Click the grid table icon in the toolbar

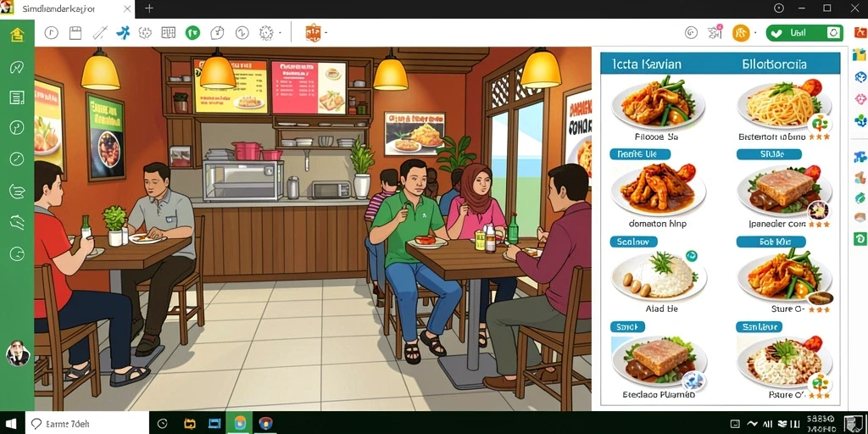pyautogui.click(x=169, y=33)
